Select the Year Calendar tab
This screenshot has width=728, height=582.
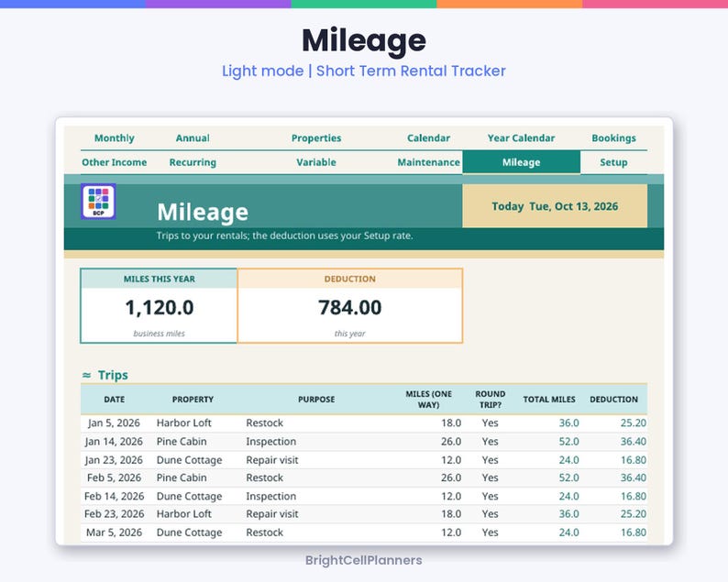(521, 137)
